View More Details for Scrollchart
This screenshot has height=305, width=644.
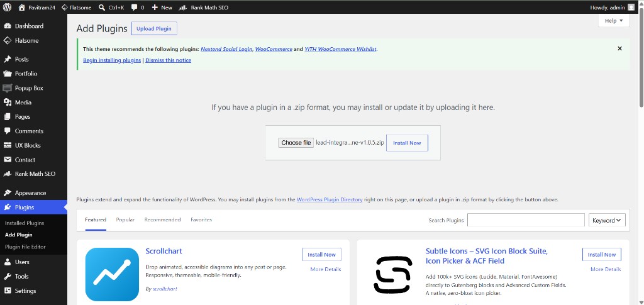click(326, 269)
